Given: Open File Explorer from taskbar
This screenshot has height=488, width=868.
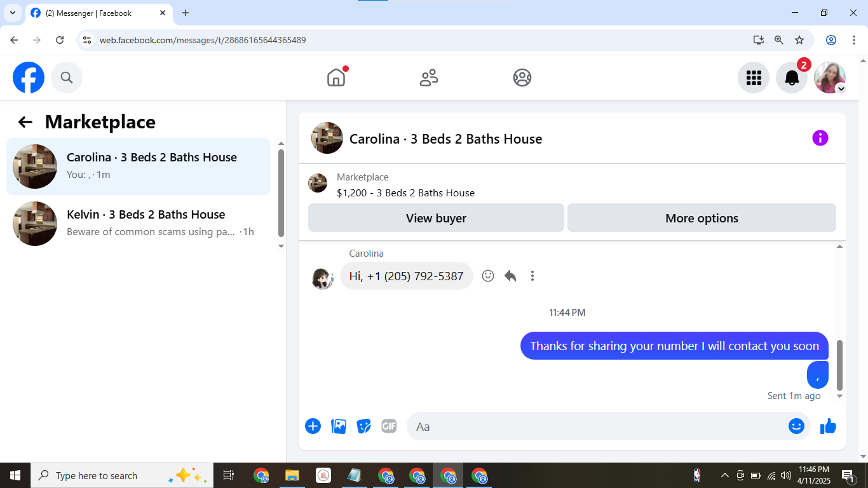Looking at the screenshot, I should tap(292, 475).
